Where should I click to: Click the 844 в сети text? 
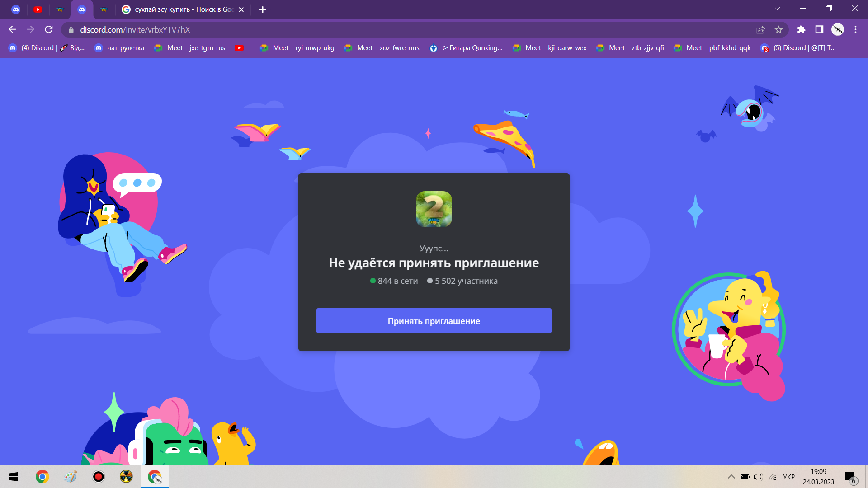398,281
